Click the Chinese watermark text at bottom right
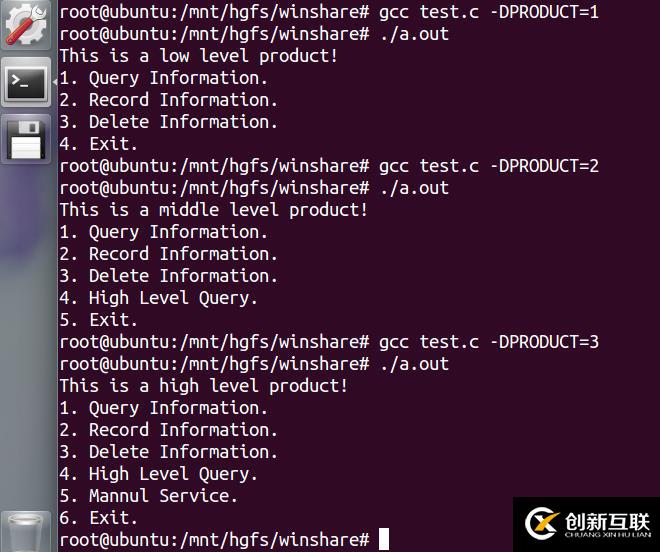 pos(607,522)
